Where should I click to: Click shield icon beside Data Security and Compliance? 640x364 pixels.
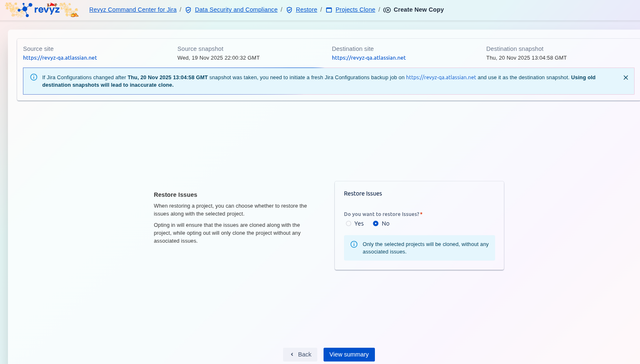click(188, 10)
